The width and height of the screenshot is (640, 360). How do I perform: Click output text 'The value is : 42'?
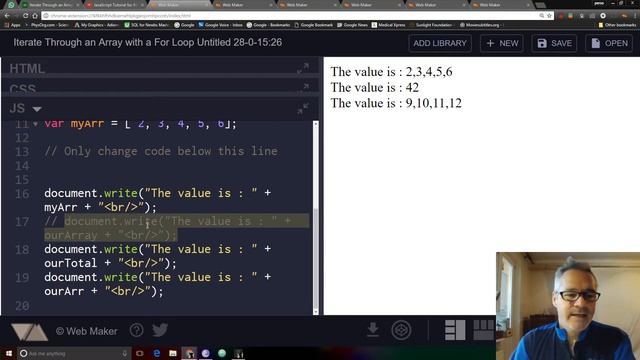374,87
